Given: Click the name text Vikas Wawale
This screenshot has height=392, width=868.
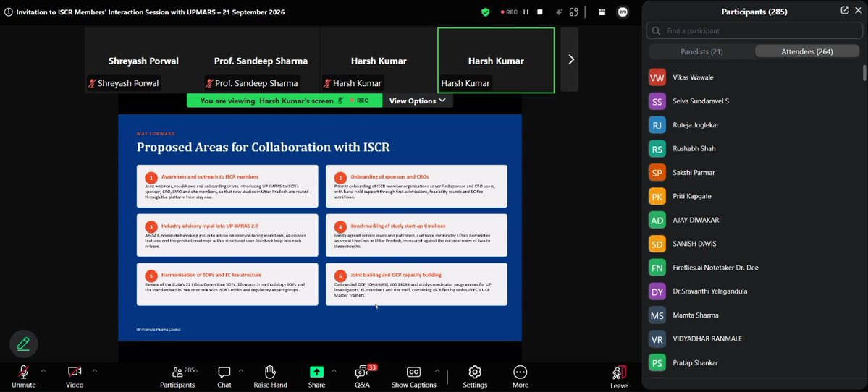Looking at the screenshot, I should click(693, 78).
